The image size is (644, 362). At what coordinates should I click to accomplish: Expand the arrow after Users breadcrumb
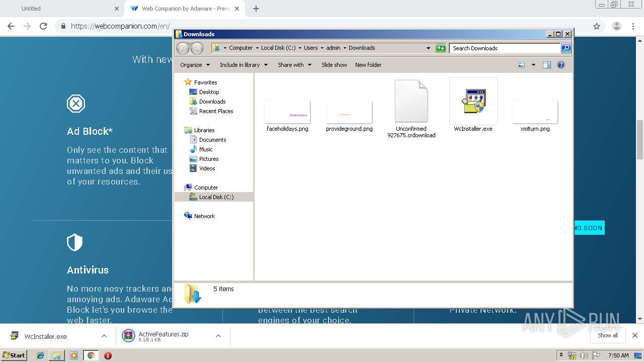pyautogui.click(x=322, y=48)
